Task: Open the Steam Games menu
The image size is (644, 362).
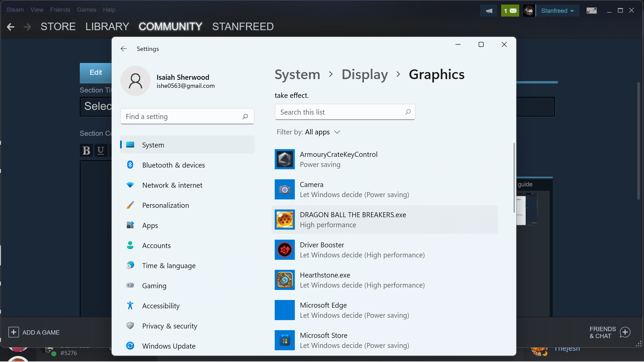Action: point(86,10)
